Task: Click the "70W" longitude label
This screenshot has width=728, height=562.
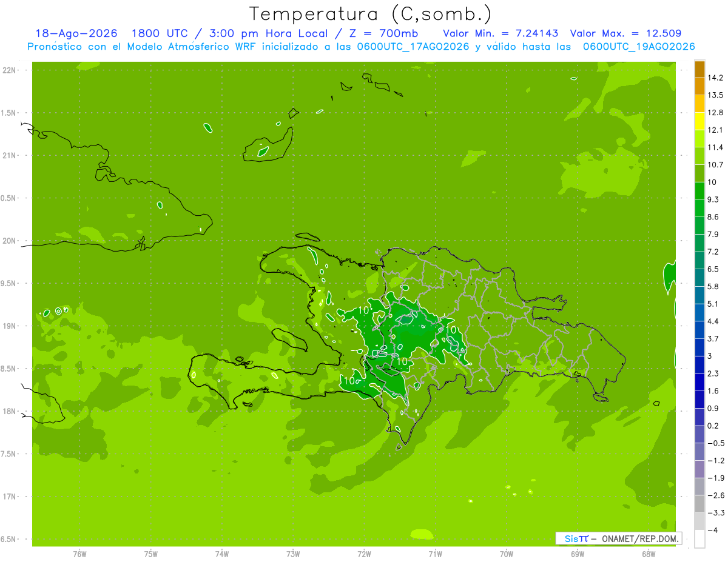Action: point(507,554)
